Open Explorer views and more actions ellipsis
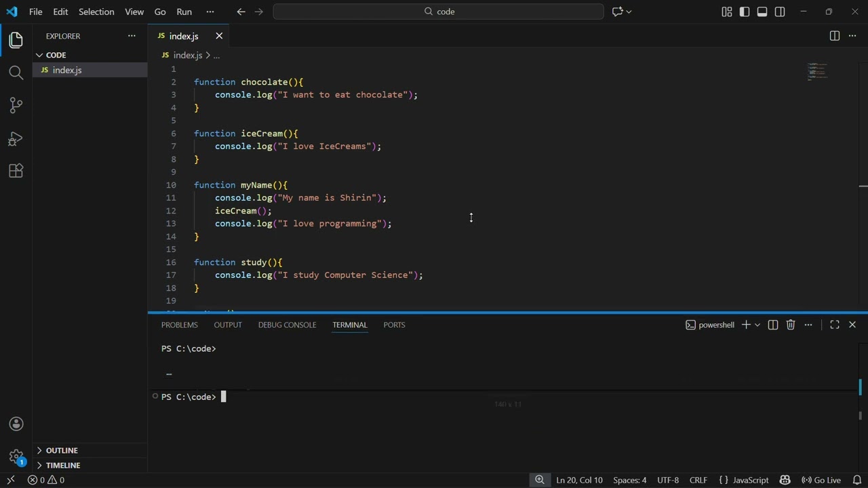This screenshot has height=488, width=868. point(132,36)
